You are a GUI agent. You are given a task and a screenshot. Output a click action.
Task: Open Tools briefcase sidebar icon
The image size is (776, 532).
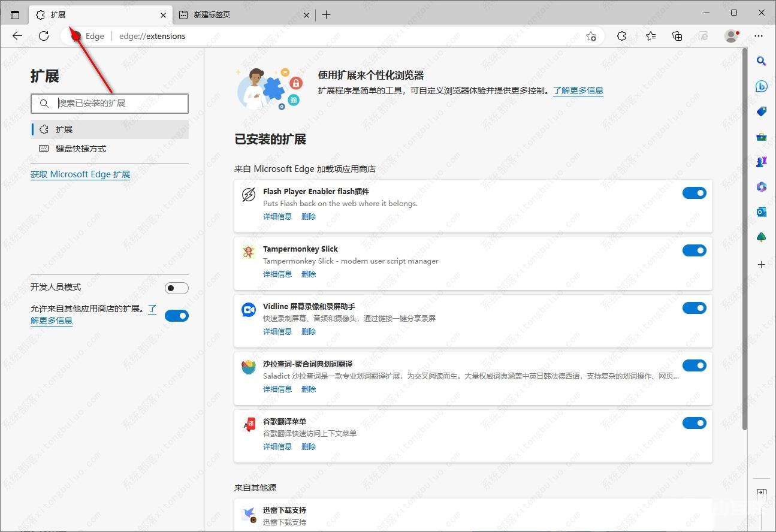tap(761, 137)
